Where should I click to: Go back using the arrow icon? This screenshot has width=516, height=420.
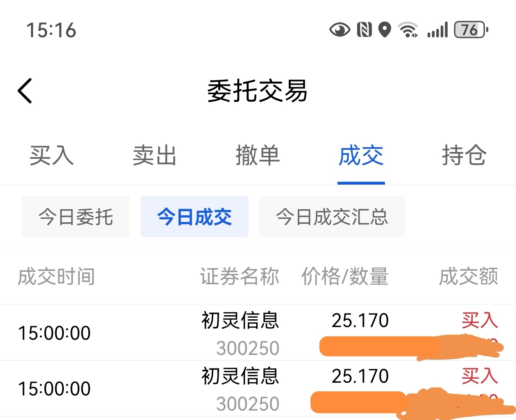[25, 90]
